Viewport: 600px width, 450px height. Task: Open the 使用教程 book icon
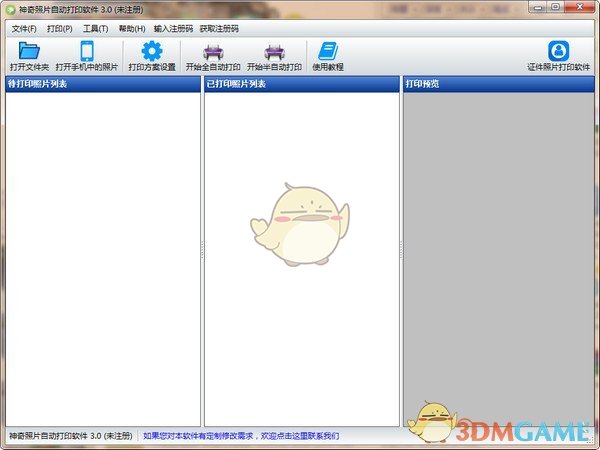(x=328, y=51)
